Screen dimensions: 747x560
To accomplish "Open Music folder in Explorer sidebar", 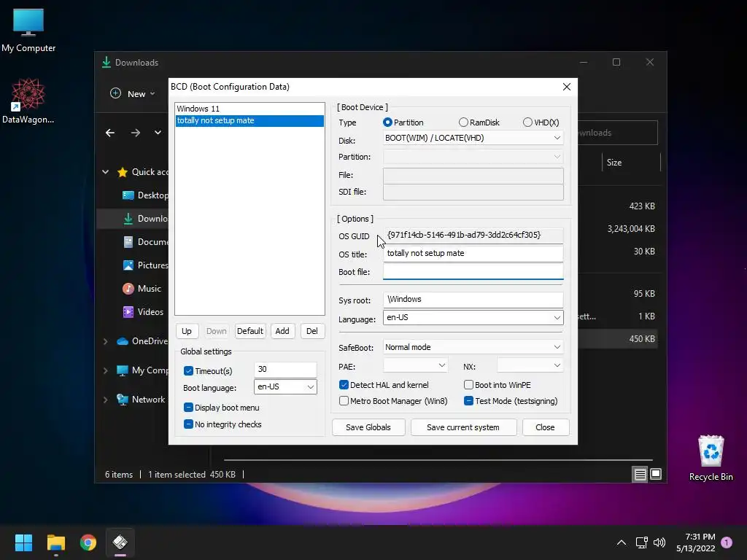I will click(142, 289).
